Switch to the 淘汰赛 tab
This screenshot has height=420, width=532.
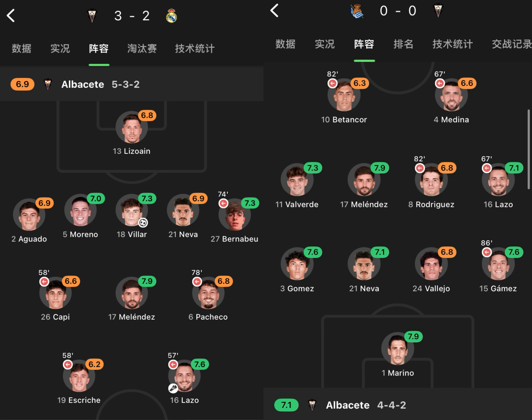(x=142, y=49)
